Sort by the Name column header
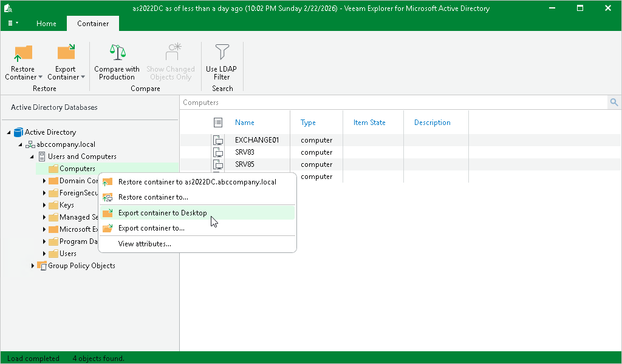 click(244, 123)
